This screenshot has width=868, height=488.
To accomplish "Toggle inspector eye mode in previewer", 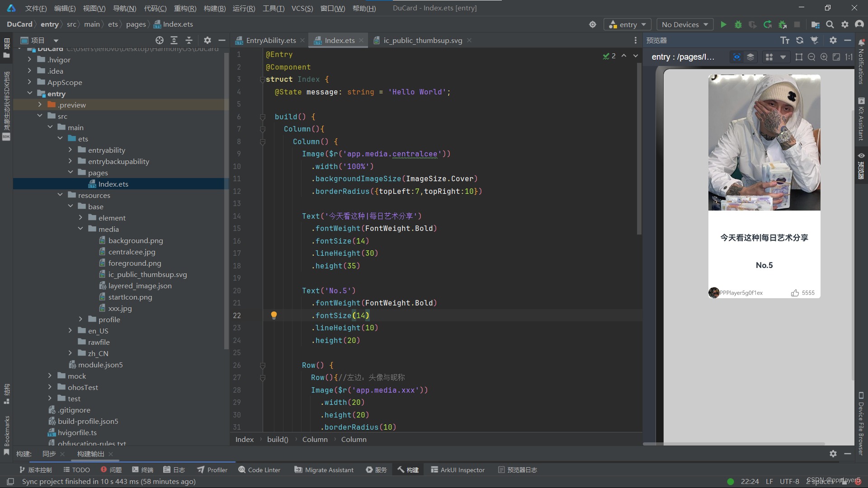I will 737,57.
